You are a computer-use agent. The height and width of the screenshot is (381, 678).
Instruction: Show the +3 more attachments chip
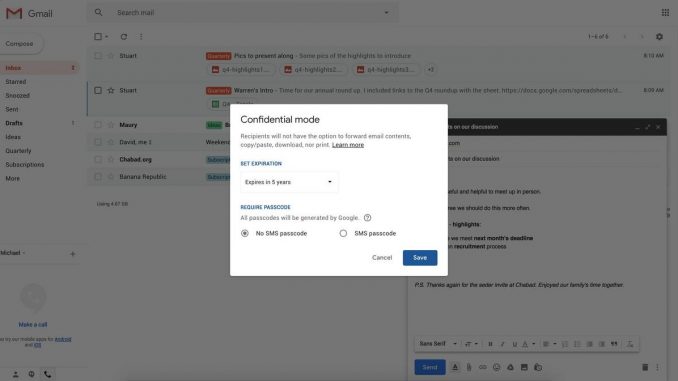[x=431, y=70]
